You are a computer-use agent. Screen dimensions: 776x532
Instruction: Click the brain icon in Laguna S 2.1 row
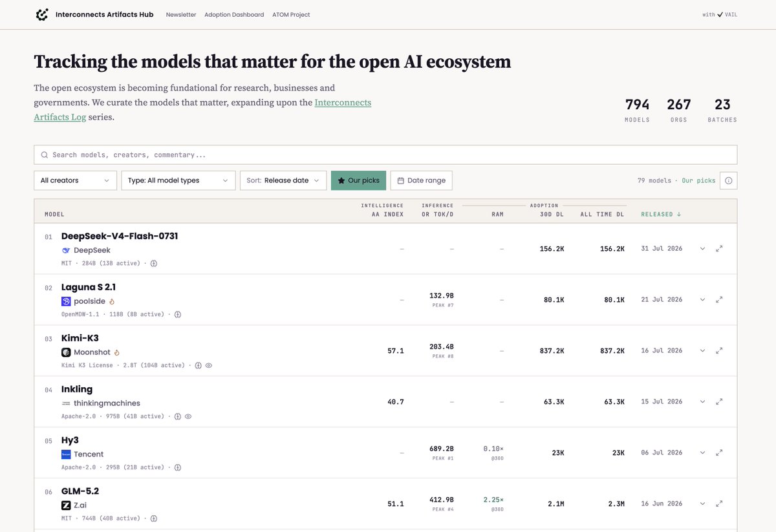(178, 314)
